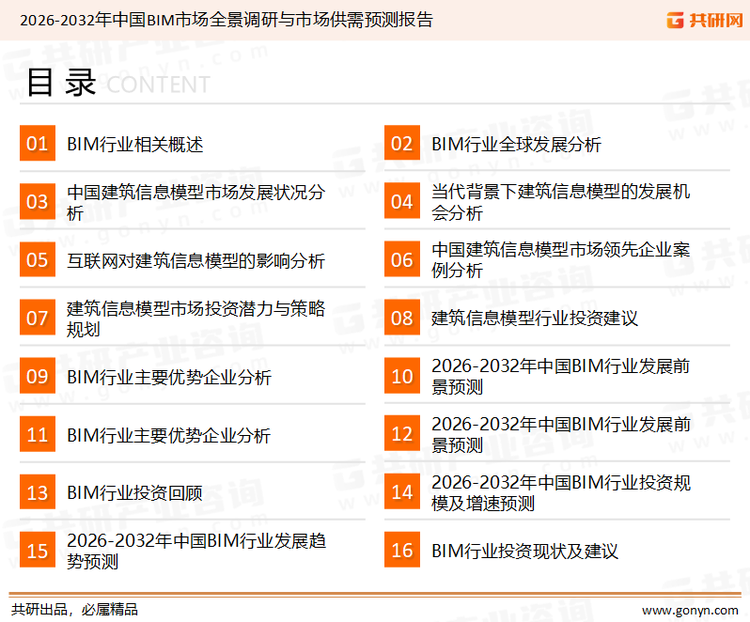Click the "目录" heading

(61, 82)
